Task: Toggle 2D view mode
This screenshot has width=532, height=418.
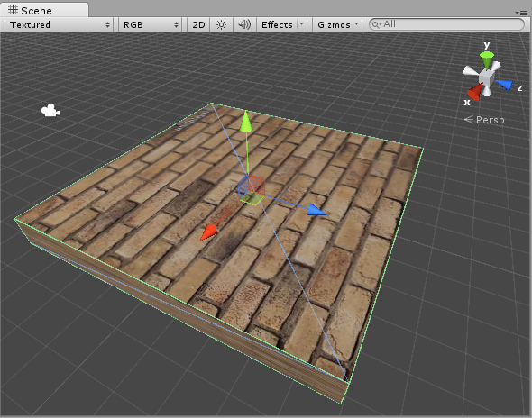Action: click(198, 24)
